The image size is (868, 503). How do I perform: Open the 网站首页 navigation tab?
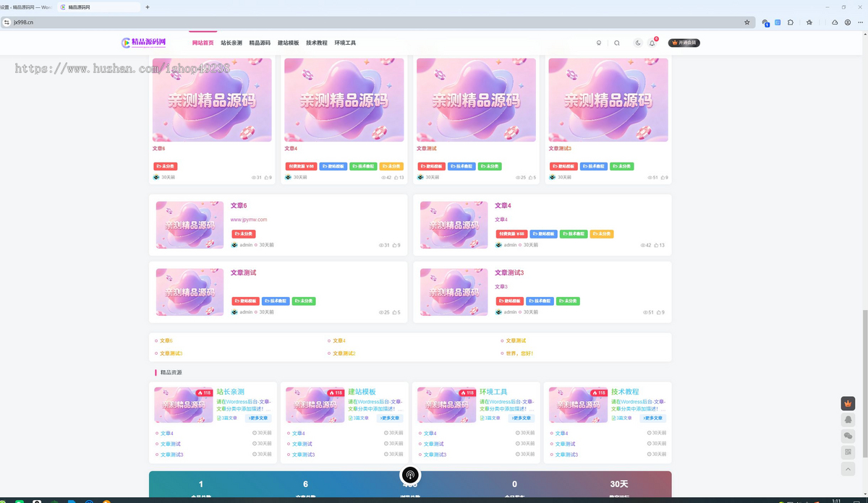[x=203, y=43]
